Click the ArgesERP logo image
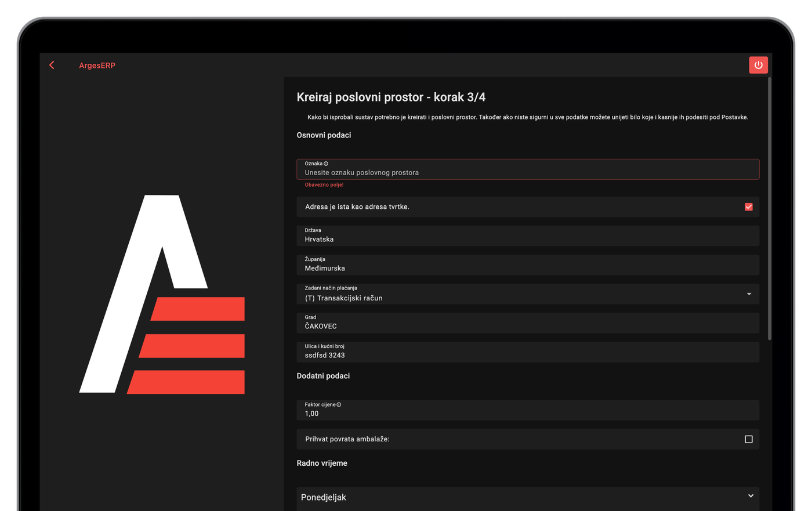Screen dimensions: 812x511 [162, 294]
